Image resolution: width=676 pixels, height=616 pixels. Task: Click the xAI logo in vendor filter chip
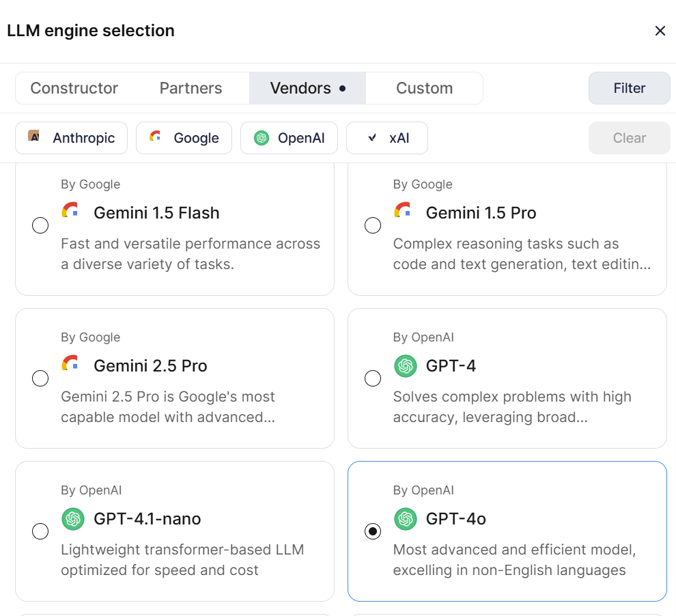pyautogui.click(x=372, y=137)
